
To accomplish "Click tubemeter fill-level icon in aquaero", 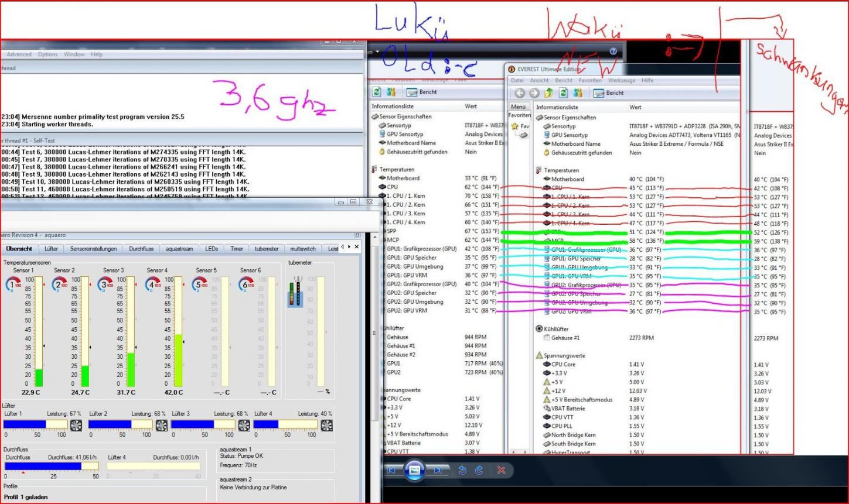I will click(295, 293).
